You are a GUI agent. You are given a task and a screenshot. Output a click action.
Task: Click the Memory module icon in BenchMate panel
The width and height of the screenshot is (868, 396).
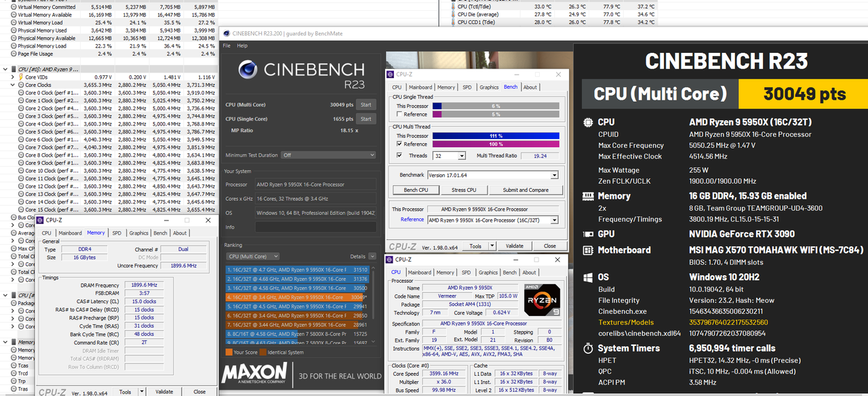coord(587,196)
